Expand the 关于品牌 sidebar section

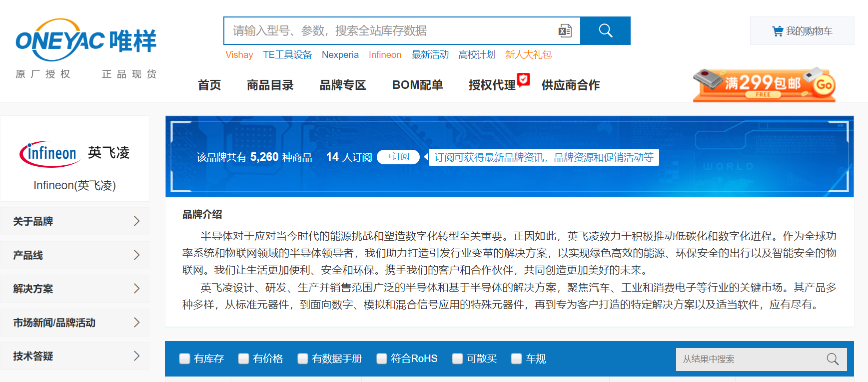click(75, 221)
